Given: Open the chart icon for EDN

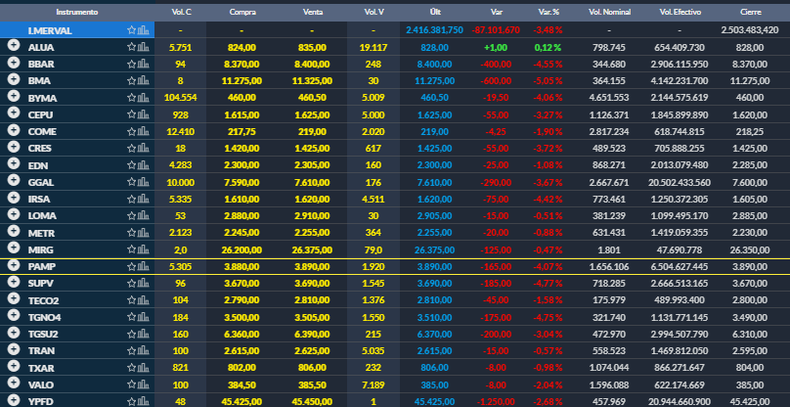Looking at the screenshot, I should [144, 165].
